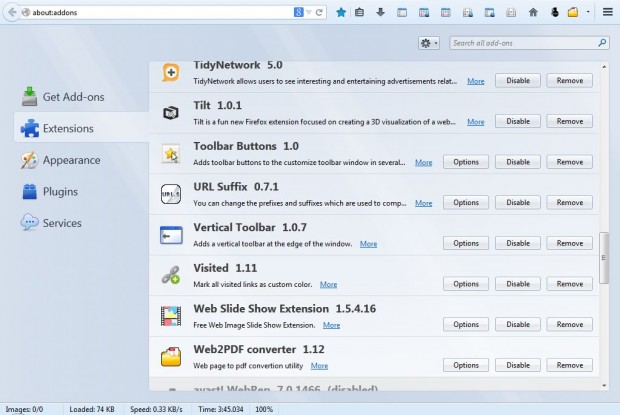Click the More link for Toolbar Buttons

423,162
